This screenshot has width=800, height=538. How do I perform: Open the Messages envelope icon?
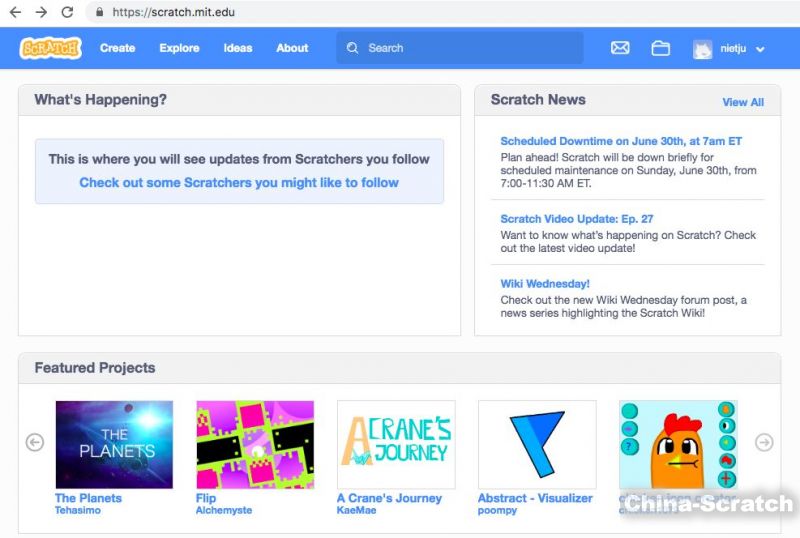pos(620,48)
